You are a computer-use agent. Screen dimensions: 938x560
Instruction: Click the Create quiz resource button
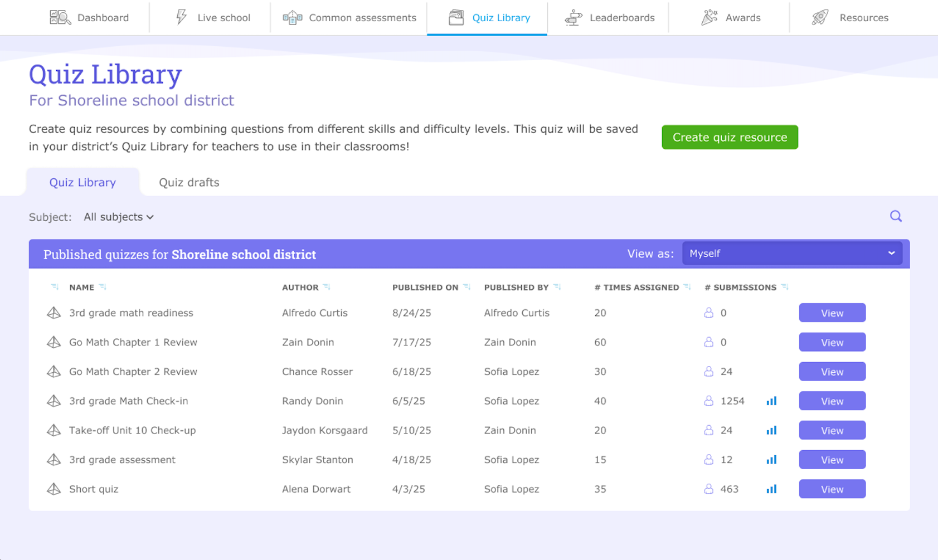coord(730,137)
